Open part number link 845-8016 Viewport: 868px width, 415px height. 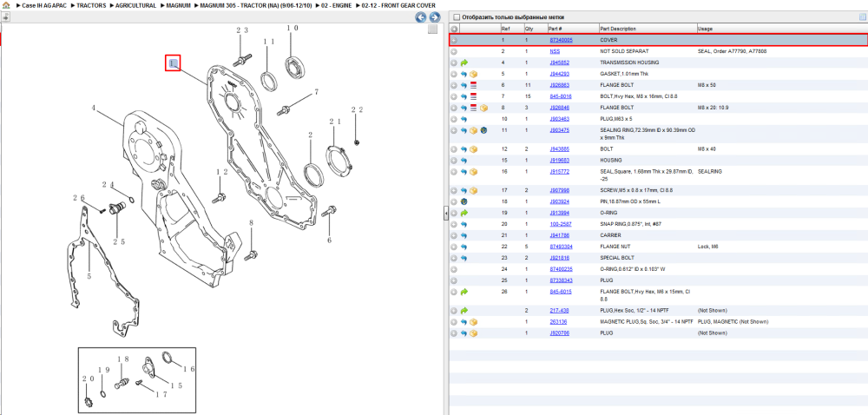click(560, 96)
